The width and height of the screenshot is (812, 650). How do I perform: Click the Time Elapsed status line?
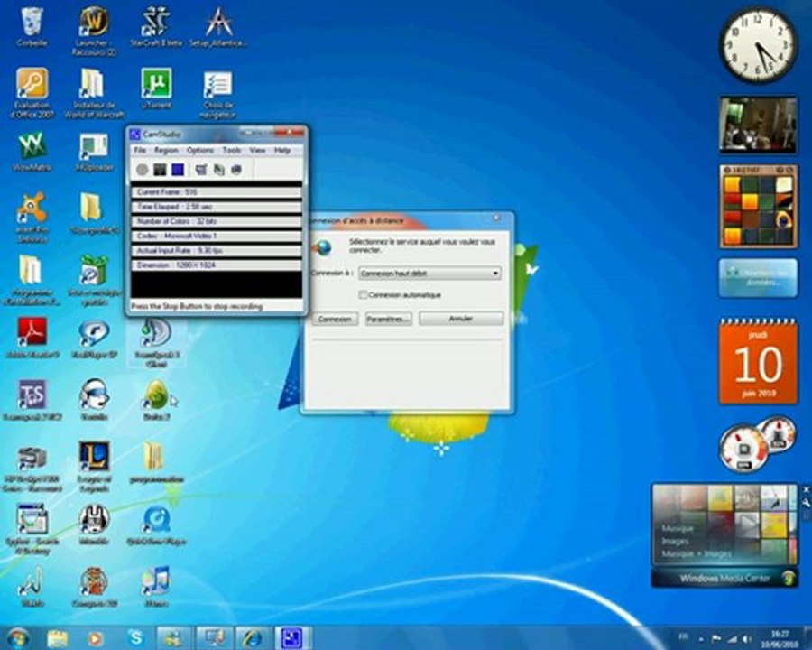pos(217,207)
